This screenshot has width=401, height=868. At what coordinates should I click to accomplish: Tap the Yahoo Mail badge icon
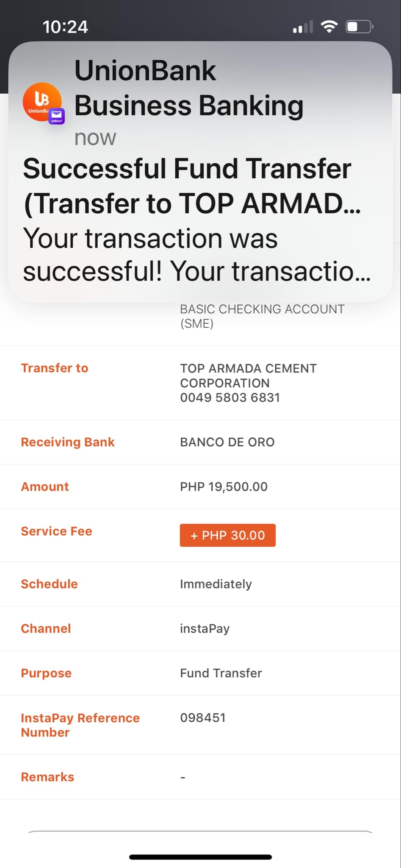[x=56, y=116]
